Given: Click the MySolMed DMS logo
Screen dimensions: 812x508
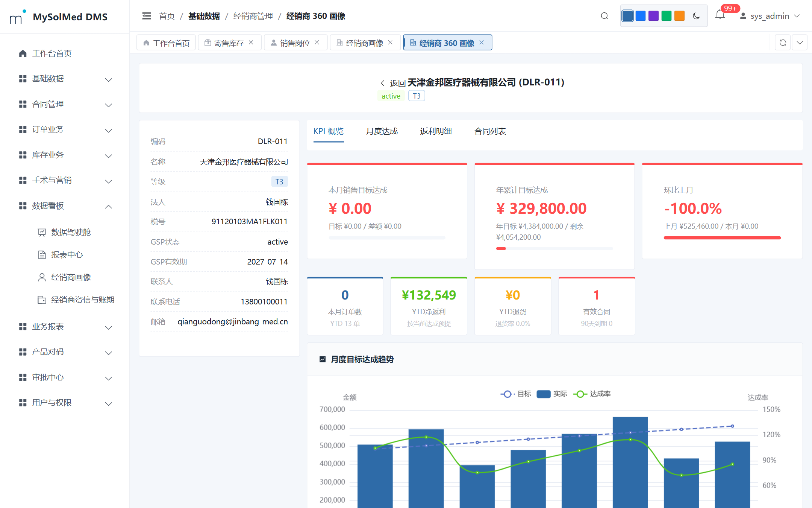Looking at the screenshot, I should point(59,17).
